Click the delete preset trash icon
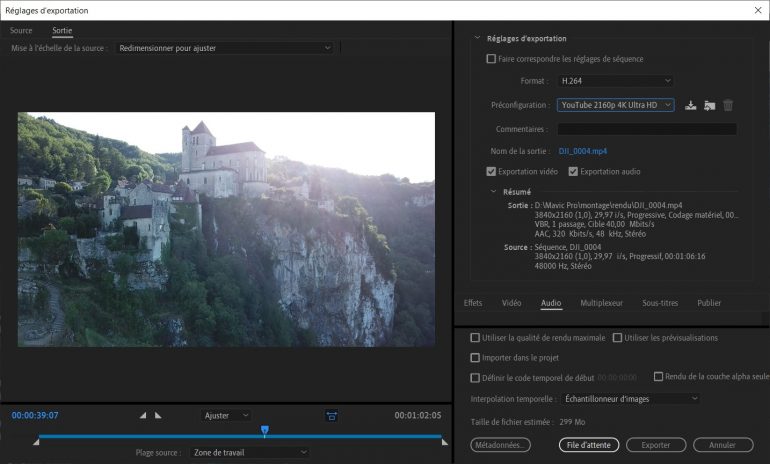This screenshot has width=770, height=464. [728, 105]
